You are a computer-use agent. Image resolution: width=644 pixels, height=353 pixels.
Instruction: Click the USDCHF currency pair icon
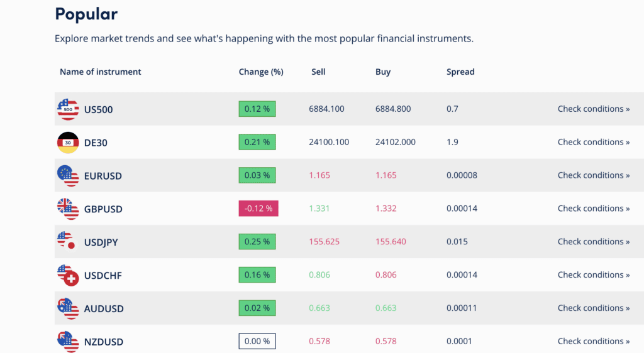(x=67, y=275)
